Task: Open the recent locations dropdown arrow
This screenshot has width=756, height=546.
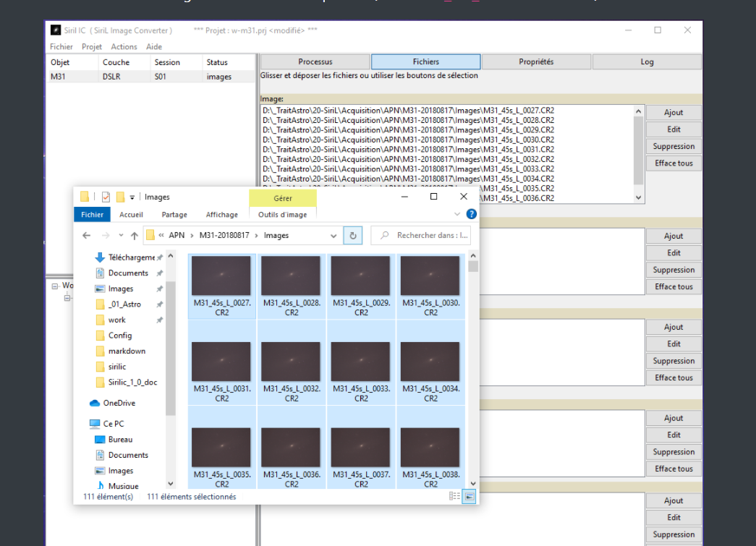Action: tap(121, 235)
